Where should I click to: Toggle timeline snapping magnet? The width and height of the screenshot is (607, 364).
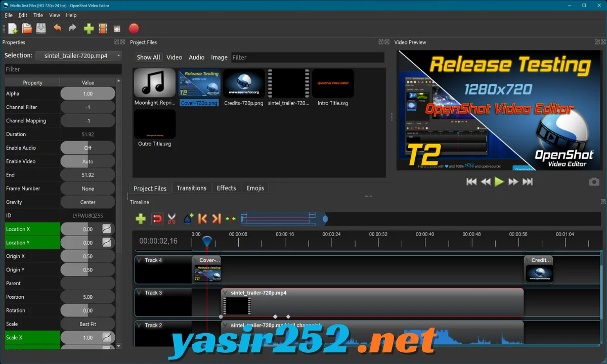pyautogui.click(x=157, y=219)
